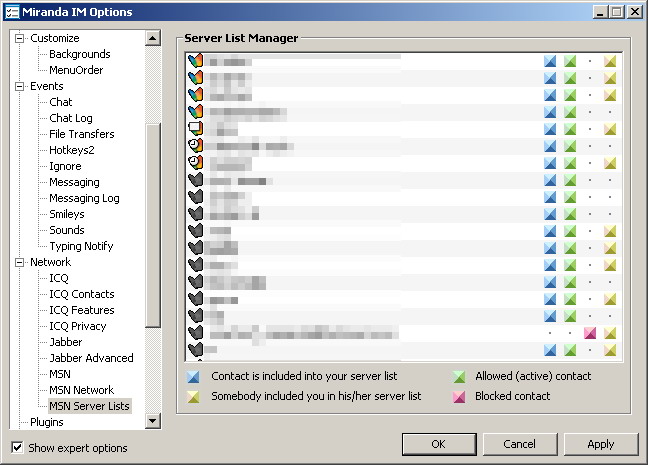Click 'Contact is included into your server list' text

304,376
